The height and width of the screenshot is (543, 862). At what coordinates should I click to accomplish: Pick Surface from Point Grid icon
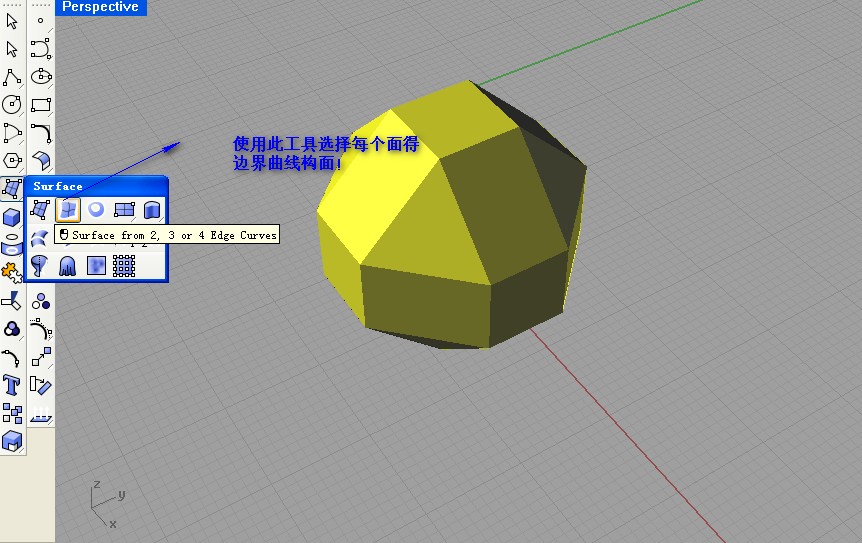coord(124,266)
